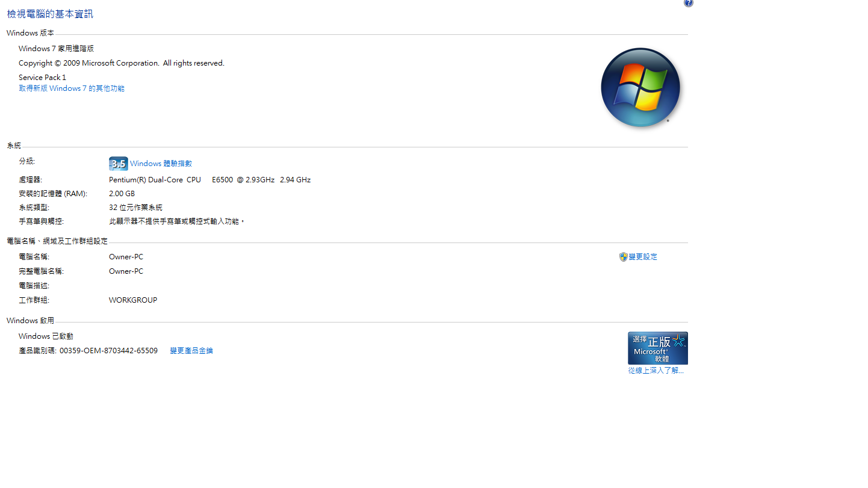The width and height of the screenshot is (868, 488).
Task: Click the Windows 啟用 section heading
Action: pyautogui.click(x=30, y=321)
